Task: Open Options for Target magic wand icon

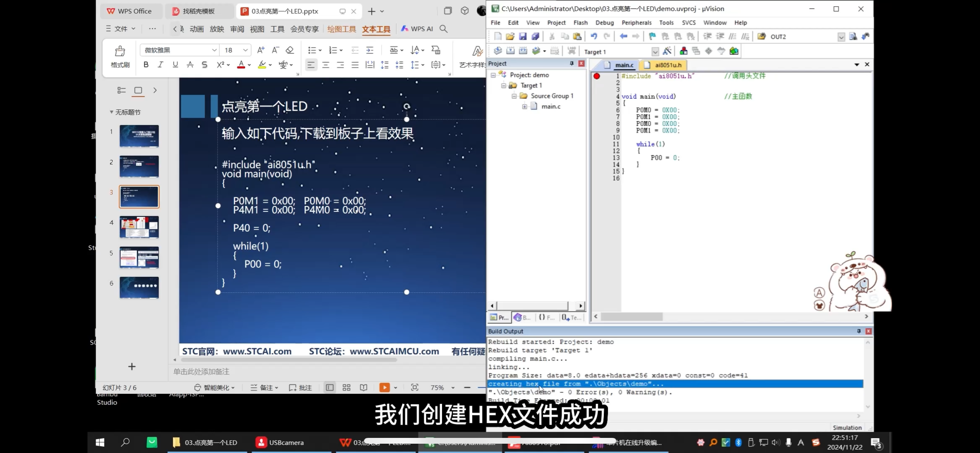Action: 667,51
